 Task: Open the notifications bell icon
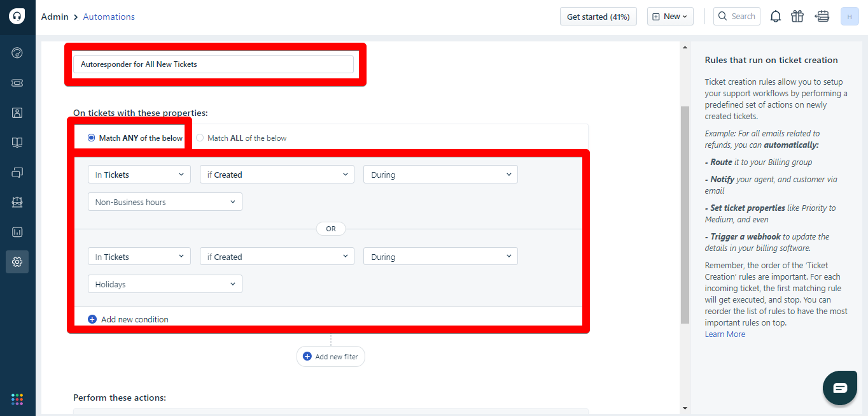(x=776, y=17)
